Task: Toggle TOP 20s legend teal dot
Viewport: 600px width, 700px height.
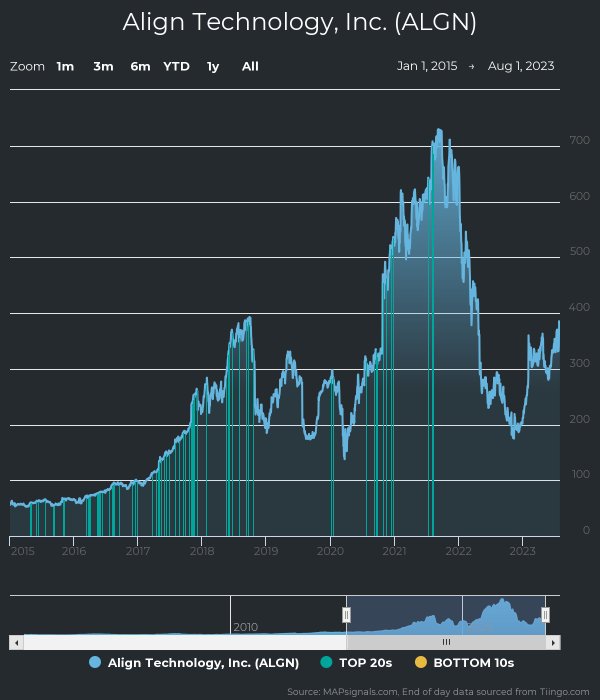Action: (326, 662)
